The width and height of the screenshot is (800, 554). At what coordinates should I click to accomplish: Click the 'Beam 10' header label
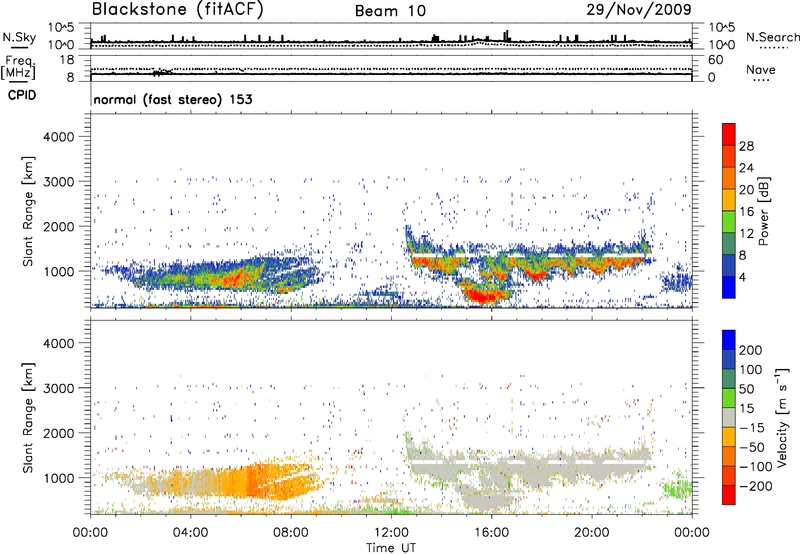click(x=390, y=11)
